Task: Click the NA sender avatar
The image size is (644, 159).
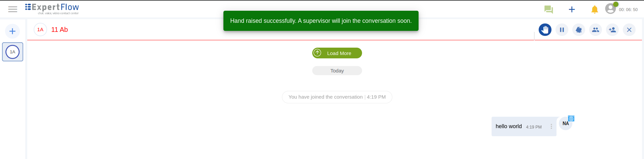Action: click(565, 124)
